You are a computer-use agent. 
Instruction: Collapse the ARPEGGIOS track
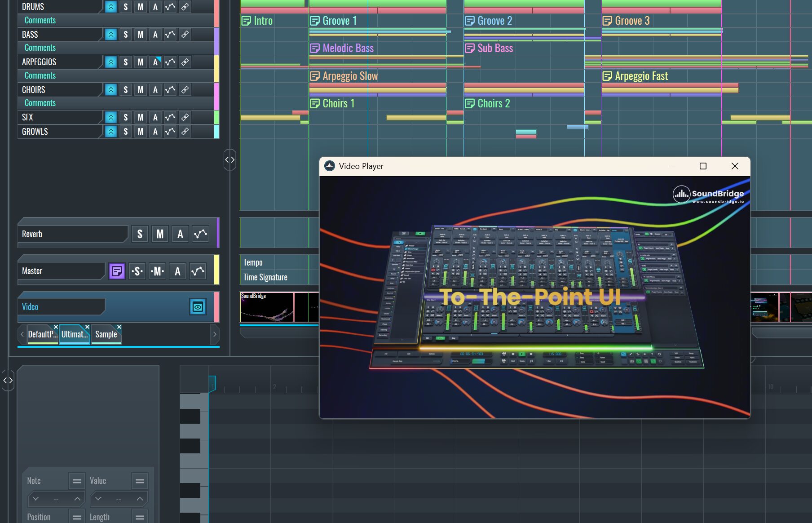(x=110, y=62)
